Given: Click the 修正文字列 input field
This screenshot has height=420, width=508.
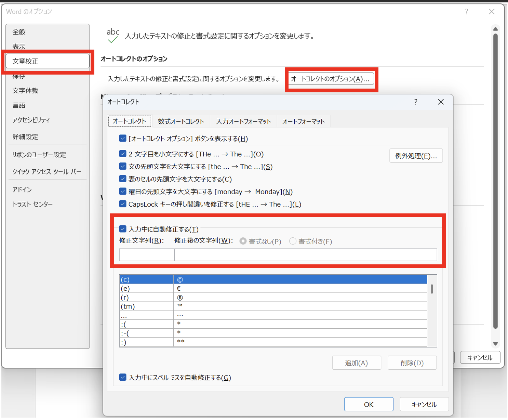Looking at the screenshot, I should click(147, 255).
